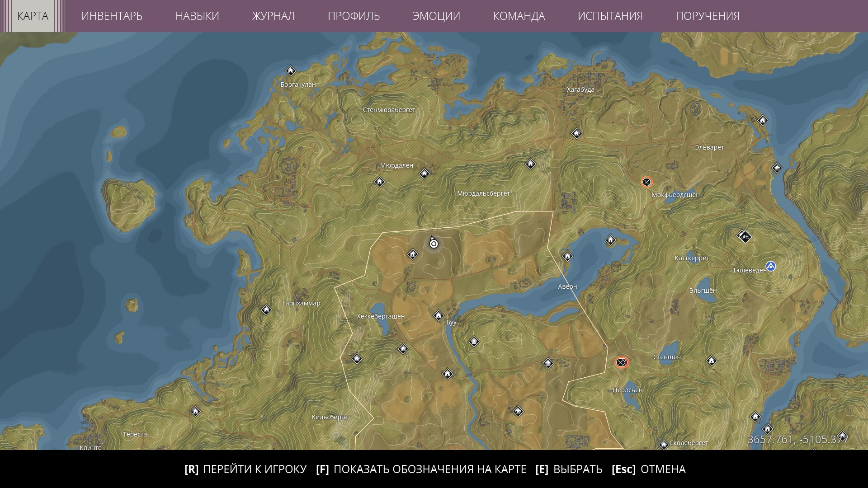The width and height of the screenshot is (868, 488).
Task: Open the КАРТА tab
Action: (x=33, y=16)
